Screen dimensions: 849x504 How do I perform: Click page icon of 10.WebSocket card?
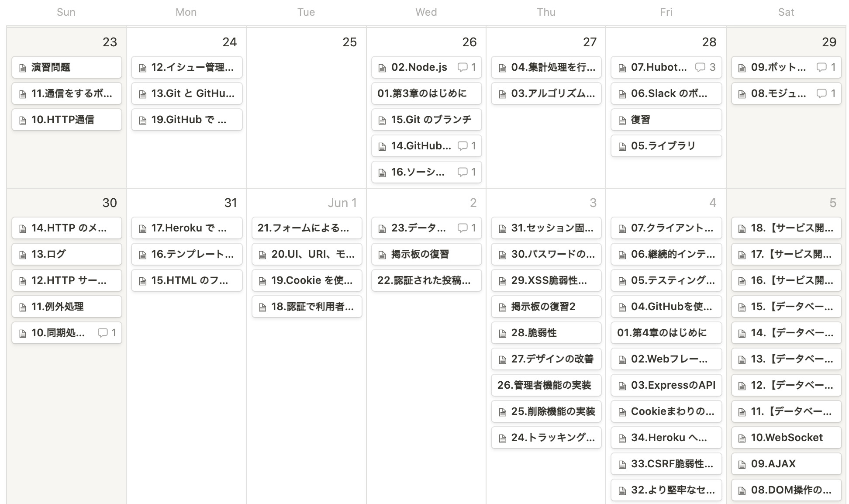click(x=742, y=438)
